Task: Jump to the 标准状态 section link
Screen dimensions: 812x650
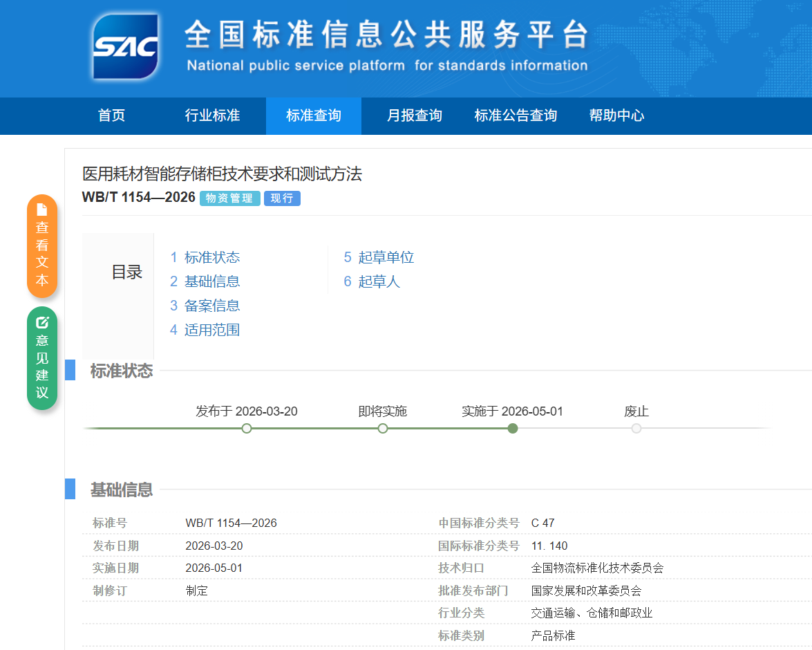Action: point(205,257)
